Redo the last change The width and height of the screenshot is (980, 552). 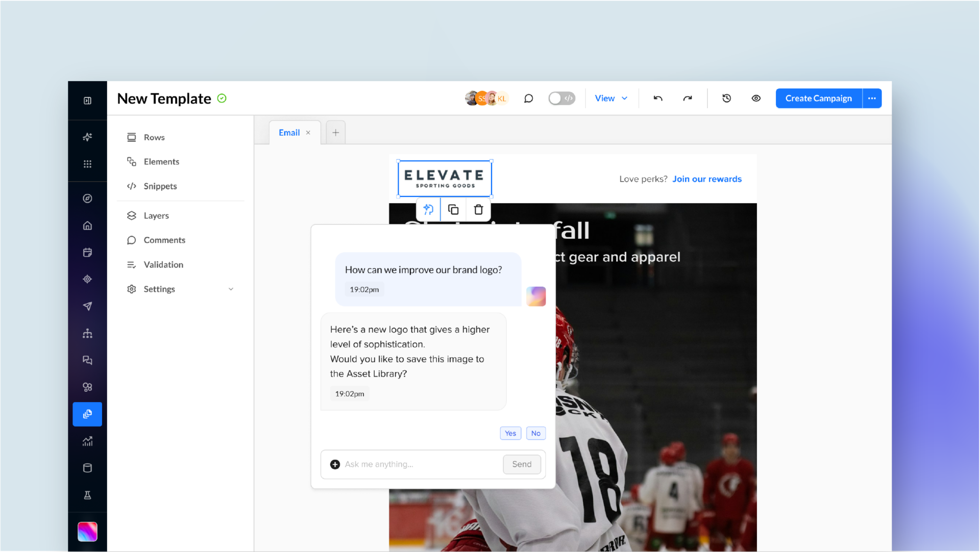(x=687, y=98)
